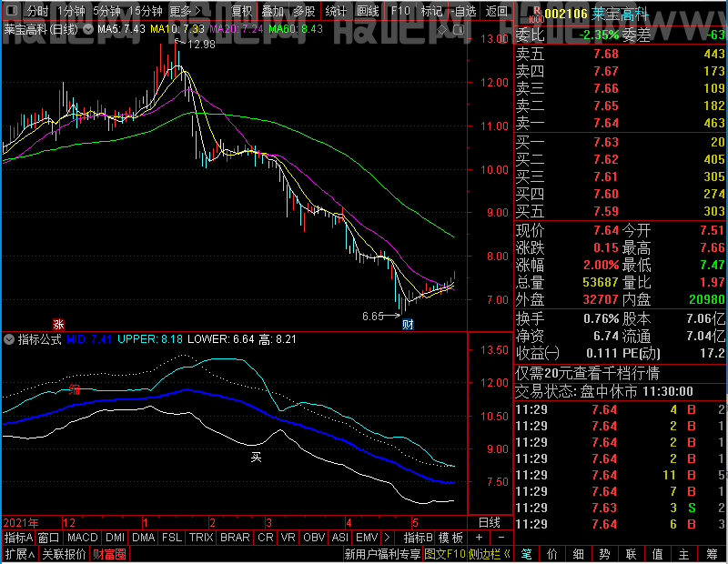
Task: Click 标记 mark button
Action: [x=431, y=11]
